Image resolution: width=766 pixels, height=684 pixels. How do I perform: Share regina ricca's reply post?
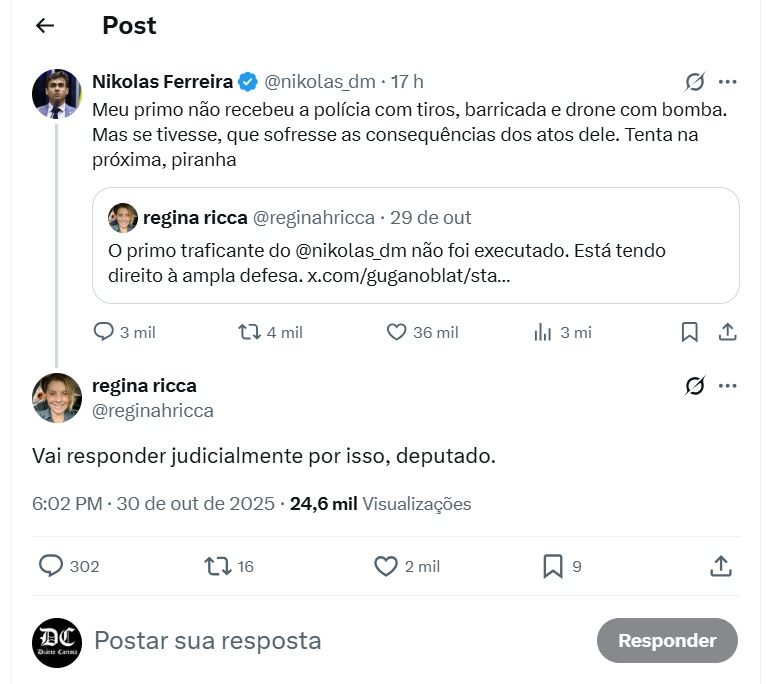[721, 566]
